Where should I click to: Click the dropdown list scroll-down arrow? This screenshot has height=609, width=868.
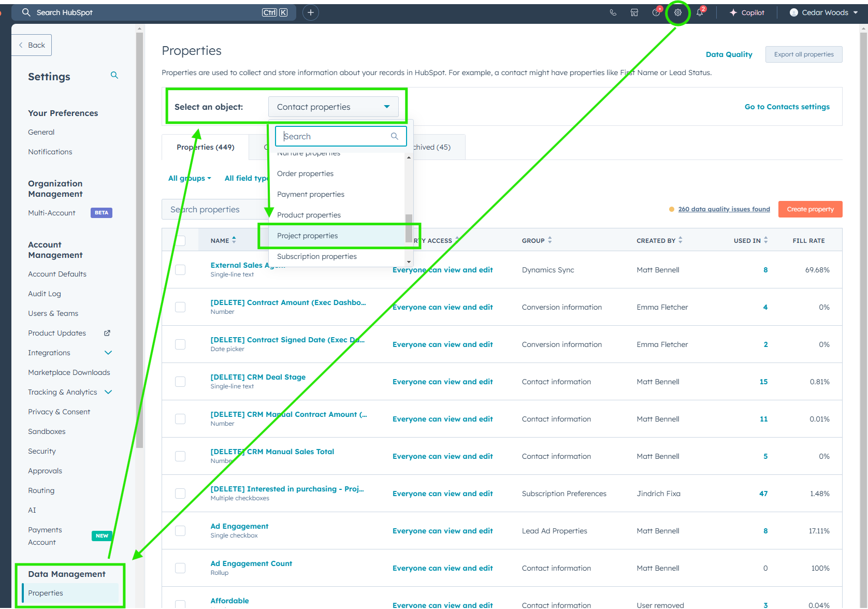(x=409, y=262)
